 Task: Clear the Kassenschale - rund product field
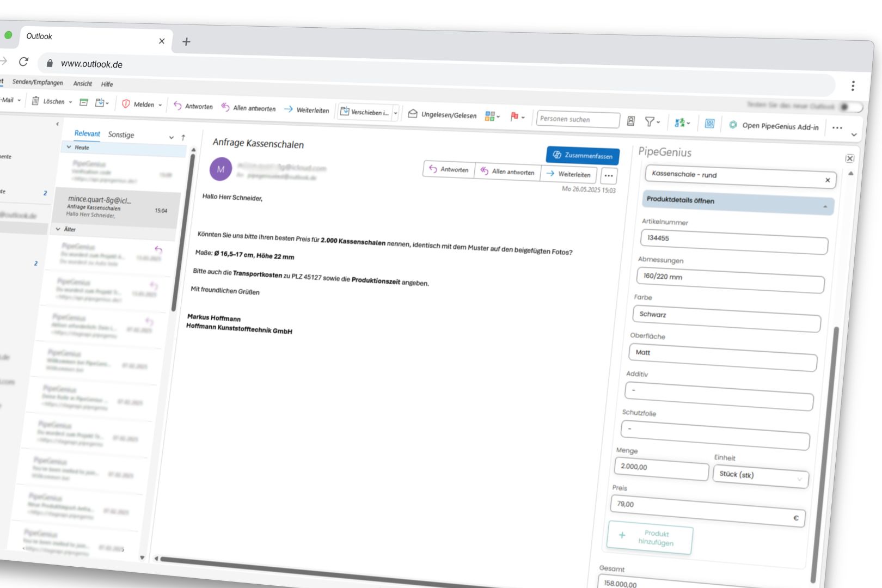click(x=828, y=180)
